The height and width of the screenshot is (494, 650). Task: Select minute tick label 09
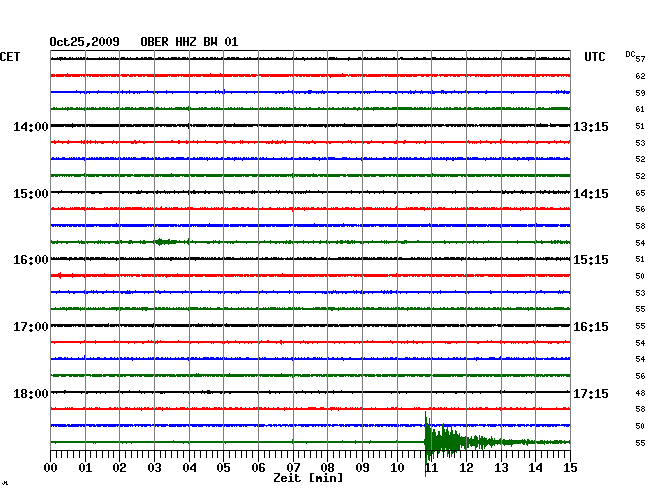pyautogui.click(x=362, y=468)
